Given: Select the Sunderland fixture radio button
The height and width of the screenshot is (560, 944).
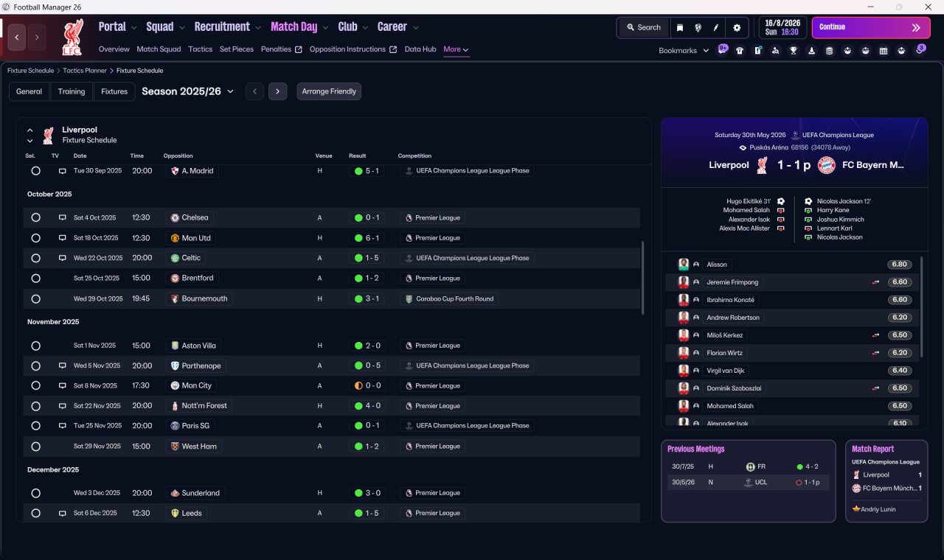Looking at the screenshot, I should click(x=35, y=493).
